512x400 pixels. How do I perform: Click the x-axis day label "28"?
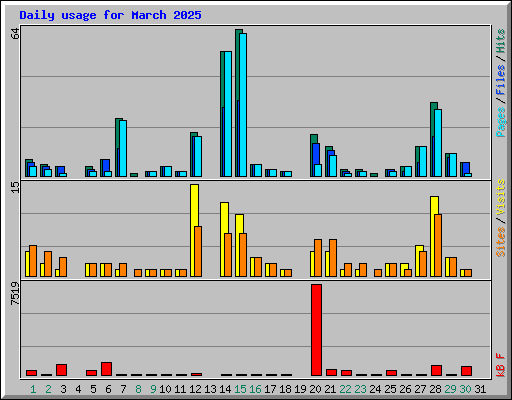435,389
